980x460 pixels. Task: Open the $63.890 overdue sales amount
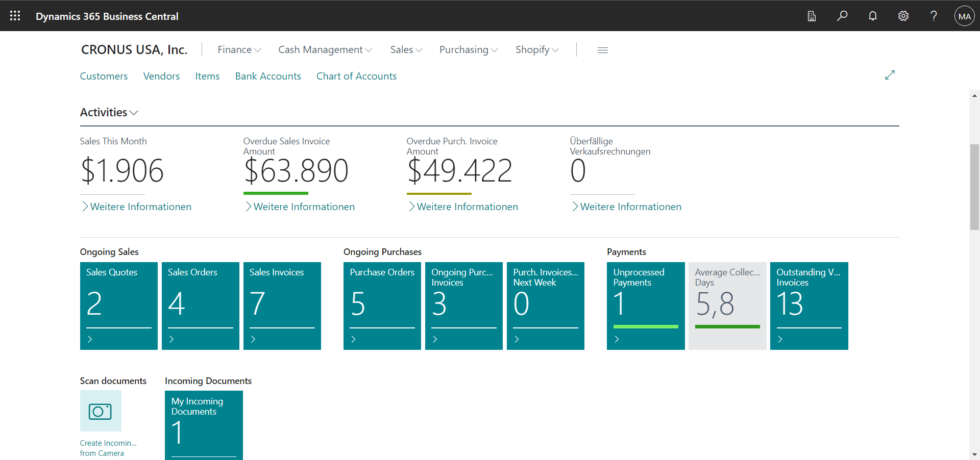[x=296, y=170]
